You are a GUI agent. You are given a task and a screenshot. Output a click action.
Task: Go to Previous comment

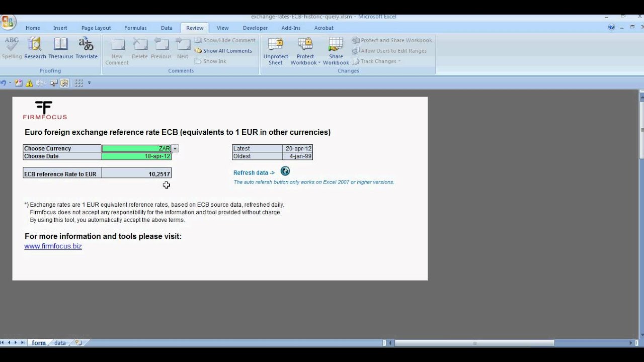(161, 48)
